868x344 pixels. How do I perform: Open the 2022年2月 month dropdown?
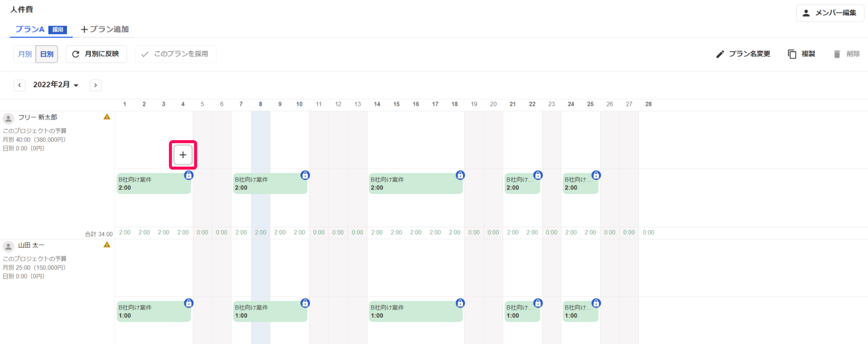click(x=56, y=85)
